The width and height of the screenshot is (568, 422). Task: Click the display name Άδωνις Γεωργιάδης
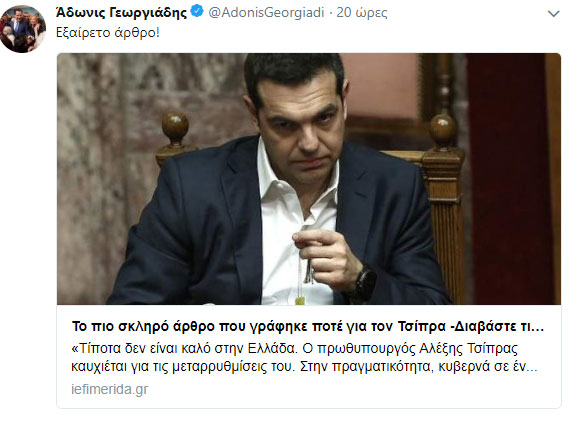tap(122, 13)
